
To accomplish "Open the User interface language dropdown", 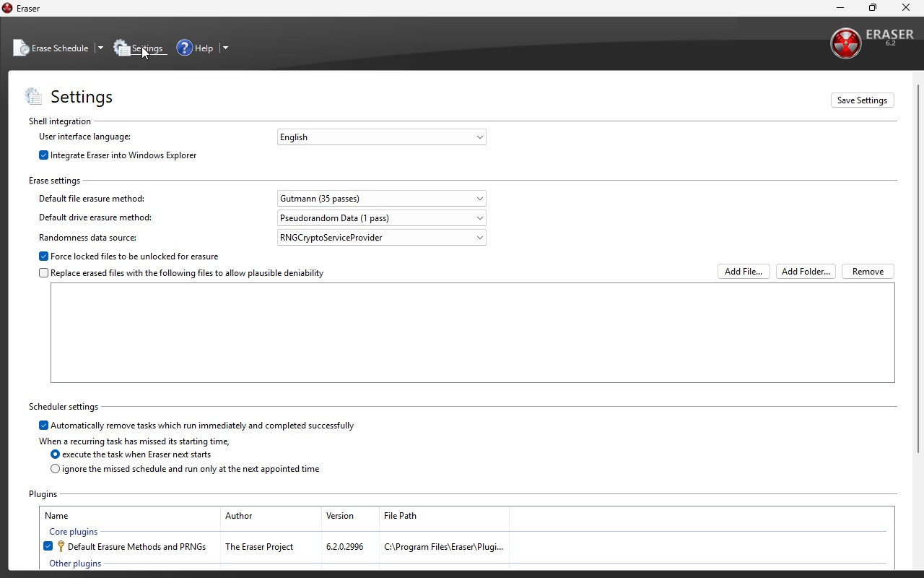I will [x=381, y=137].
